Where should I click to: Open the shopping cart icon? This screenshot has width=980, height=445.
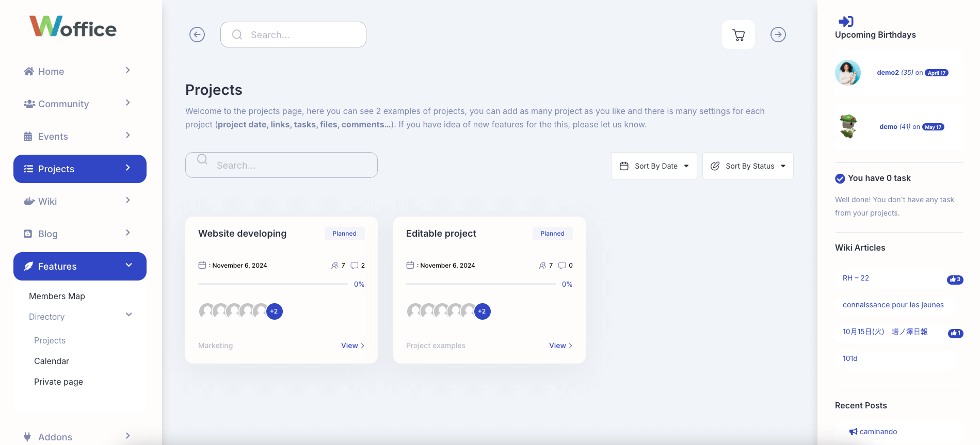coord(738,35)
